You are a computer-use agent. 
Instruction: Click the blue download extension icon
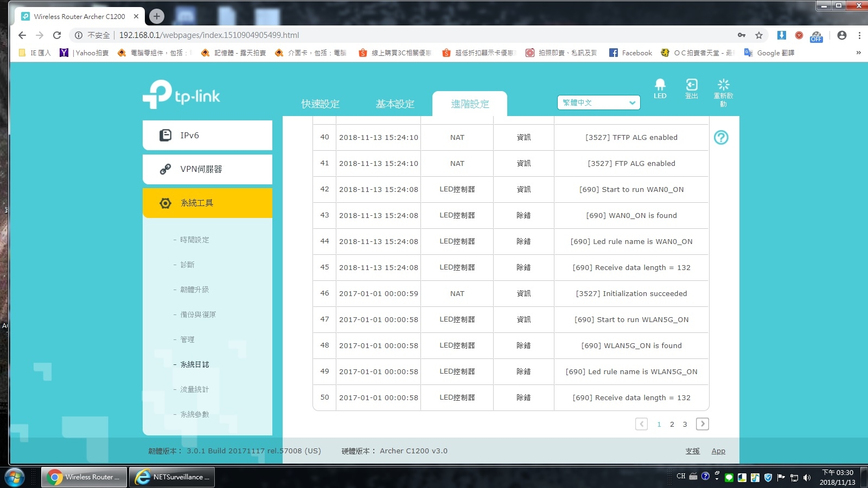(x=782, y=35)
